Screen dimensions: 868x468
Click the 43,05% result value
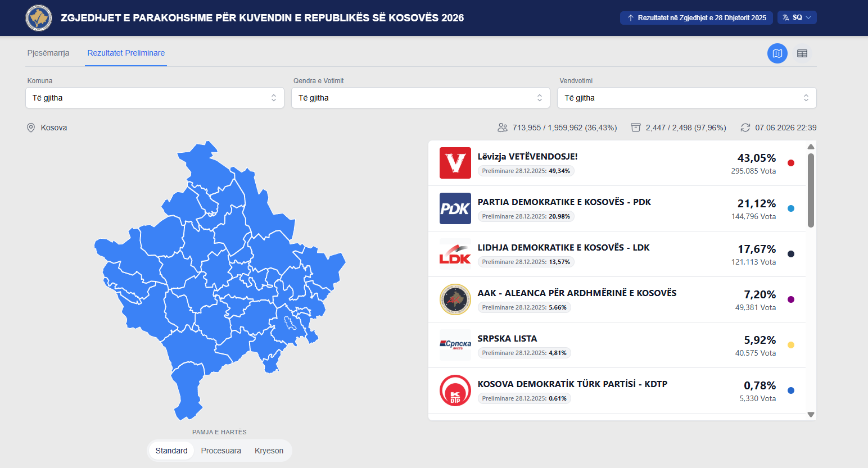click(757, 158)
